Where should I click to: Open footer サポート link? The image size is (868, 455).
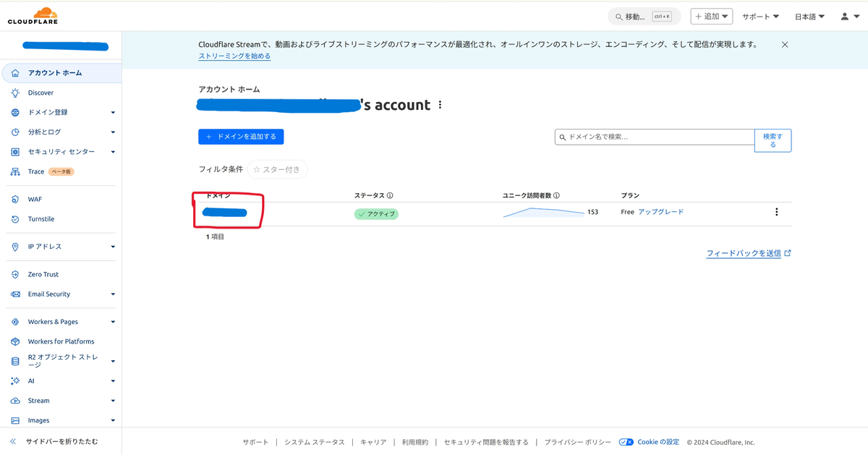click(x=255, y=442)
